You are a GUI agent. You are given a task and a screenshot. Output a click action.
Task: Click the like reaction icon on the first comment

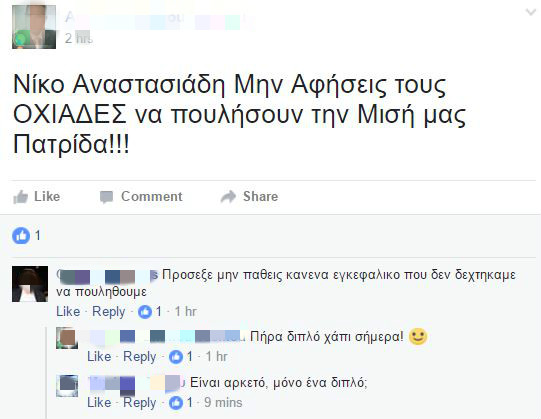[145, 312]
